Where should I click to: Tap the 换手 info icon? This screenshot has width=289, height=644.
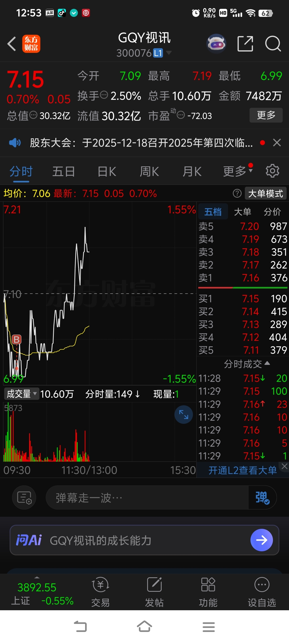104,95
